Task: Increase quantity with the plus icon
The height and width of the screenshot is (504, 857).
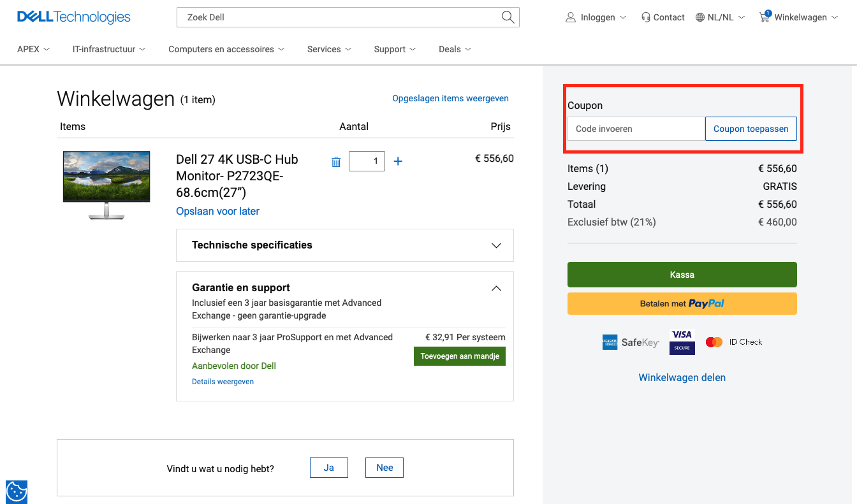Action: pyautogui.click(x=398, y=161)
